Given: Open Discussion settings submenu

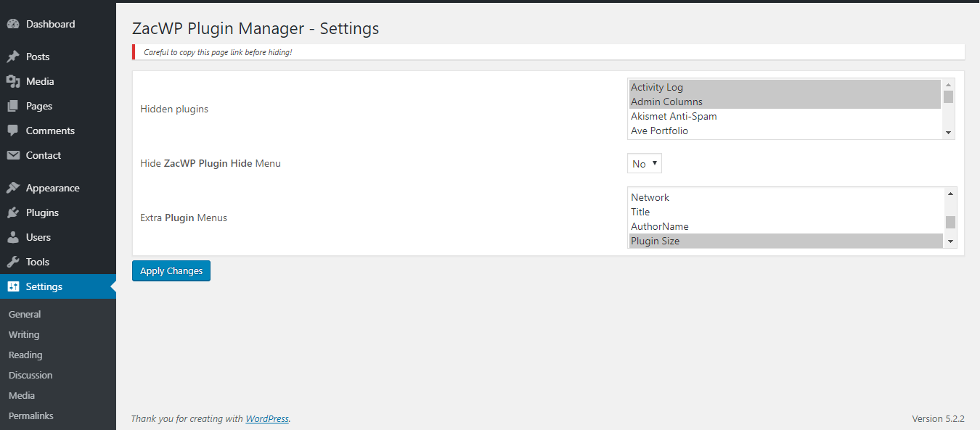Looking at the screenshot, I should click(x=30, y=375).
